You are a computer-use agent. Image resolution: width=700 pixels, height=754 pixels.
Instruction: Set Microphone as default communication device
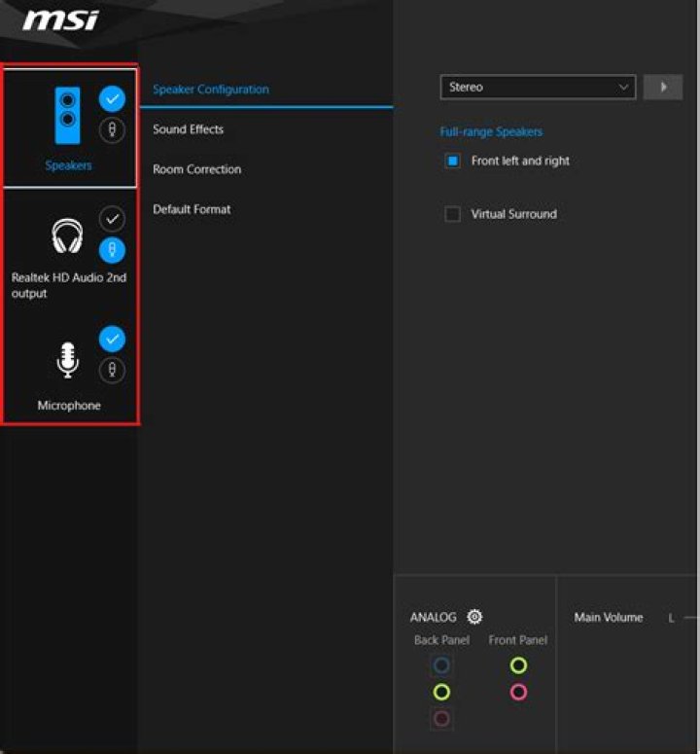[x=112, y=371]
